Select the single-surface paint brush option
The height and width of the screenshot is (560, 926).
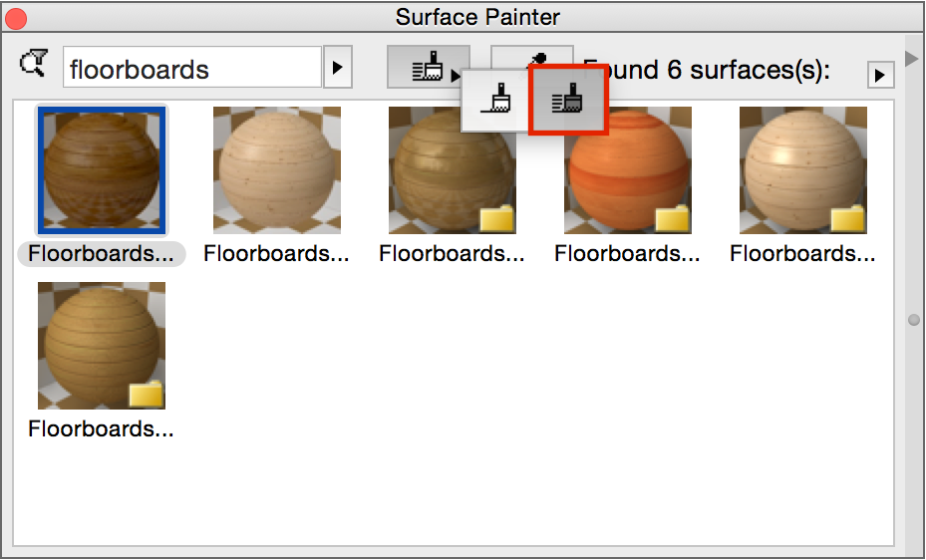pos(495,100)
